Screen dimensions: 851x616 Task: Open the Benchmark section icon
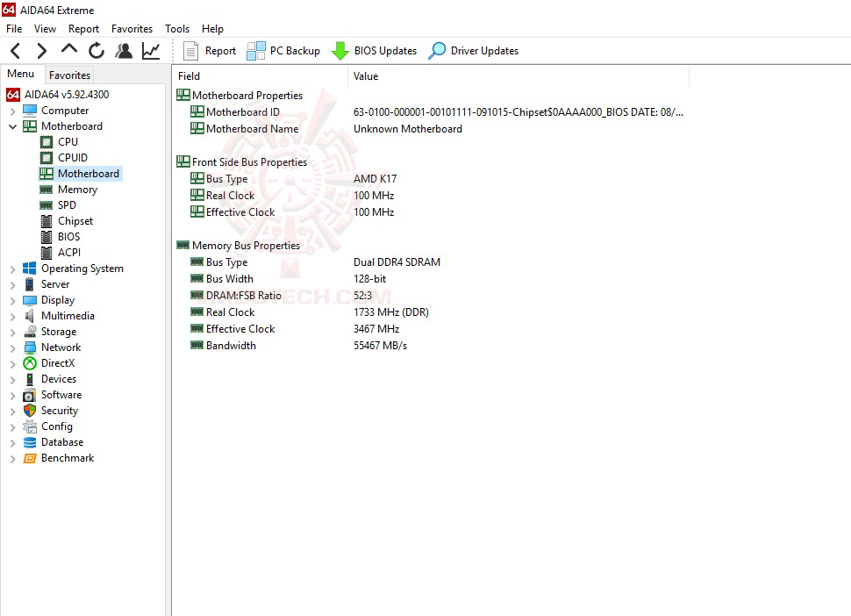pyautogui.click(x=28, y=457)
